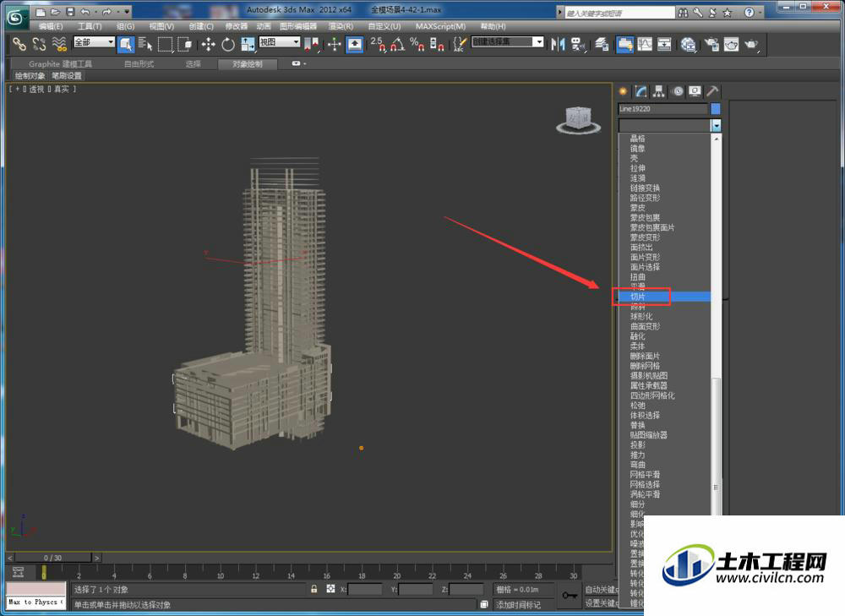Open Select by Name dialog
This screenshot has height=616, width=845.
[x=145, y=44]
